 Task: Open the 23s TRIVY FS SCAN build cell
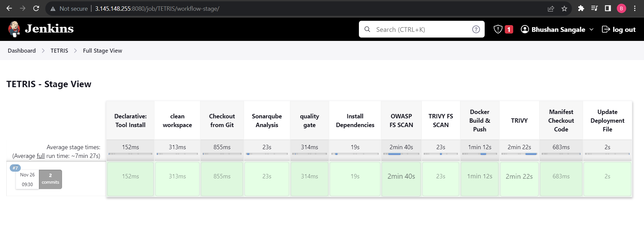pos(441,179)
